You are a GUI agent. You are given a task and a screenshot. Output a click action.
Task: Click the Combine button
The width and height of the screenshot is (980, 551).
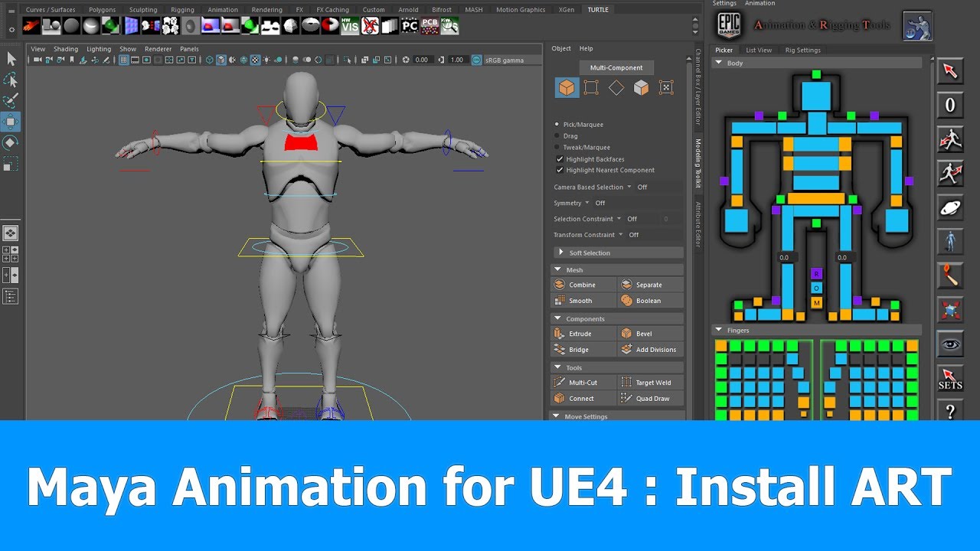pos(583,285)
